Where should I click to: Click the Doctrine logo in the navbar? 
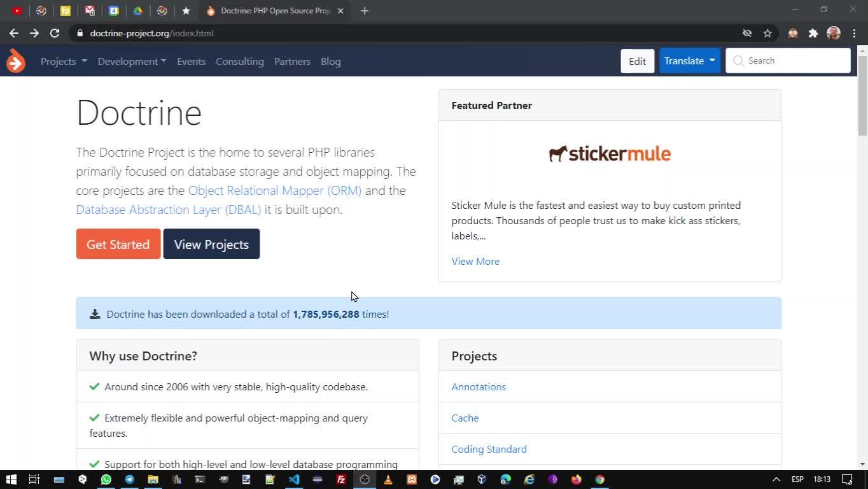16,61
